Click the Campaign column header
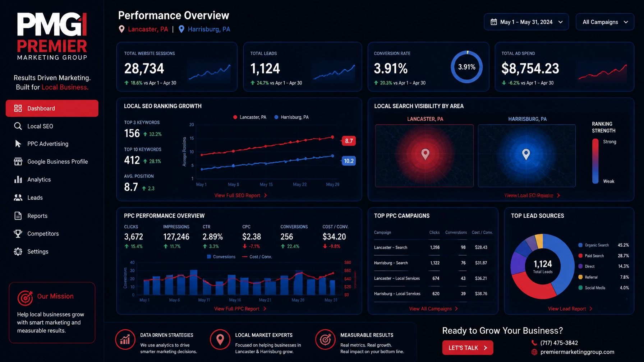Image resolution: width=644 pixels, height=362 pixels. pos(382,232)
